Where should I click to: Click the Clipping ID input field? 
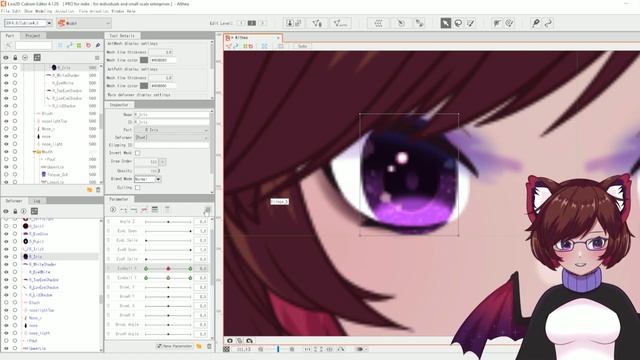pos(171,145)
